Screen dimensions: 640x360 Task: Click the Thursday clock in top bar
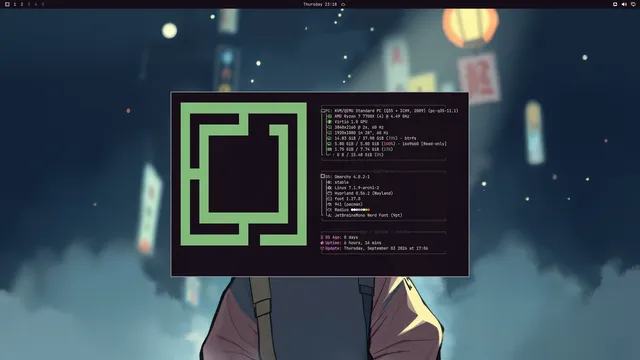[x=320, y=4]
